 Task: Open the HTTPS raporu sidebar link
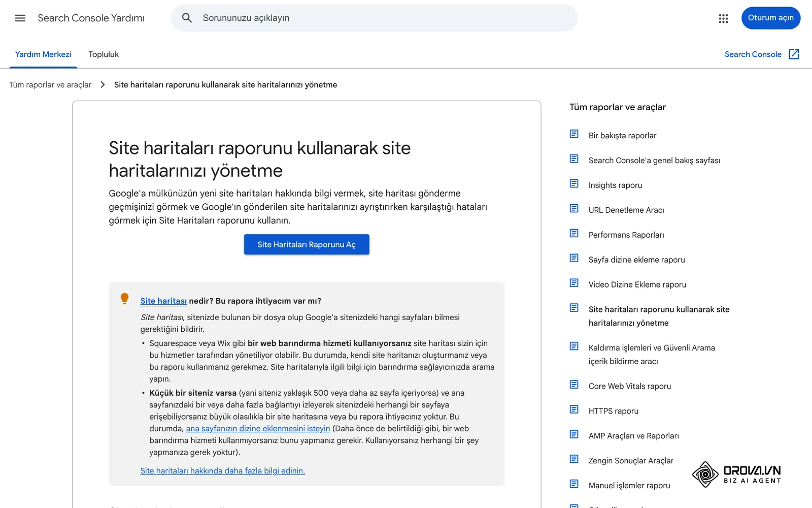(x=614, y=411)
